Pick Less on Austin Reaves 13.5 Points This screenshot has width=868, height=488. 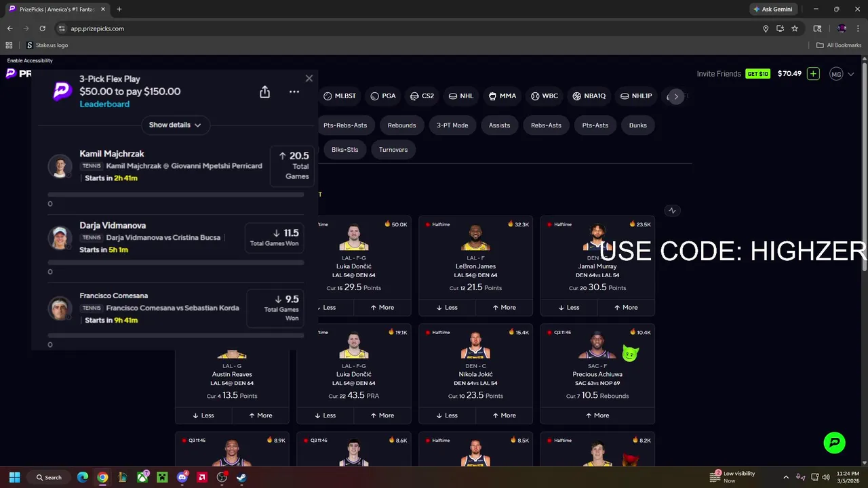(x=203, y=415)
